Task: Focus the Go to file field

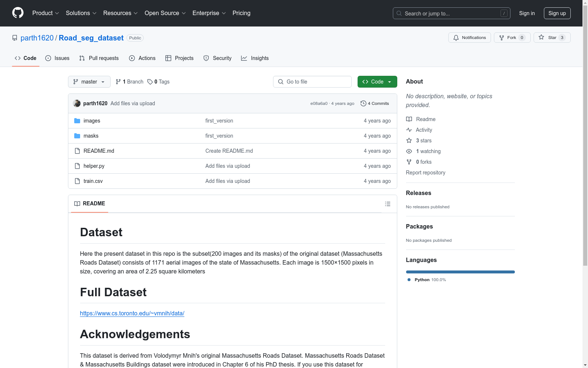Action: [x=312, y=82]
